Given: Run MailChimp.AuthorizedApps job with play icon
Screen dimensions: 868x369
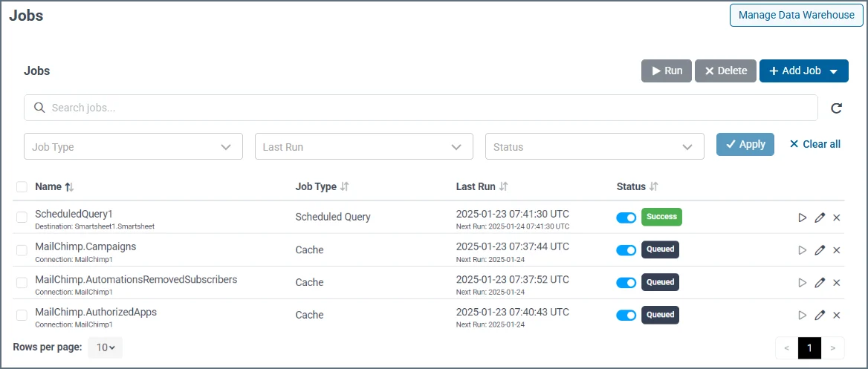Looking at the screenshot, I should pos(802,316).
